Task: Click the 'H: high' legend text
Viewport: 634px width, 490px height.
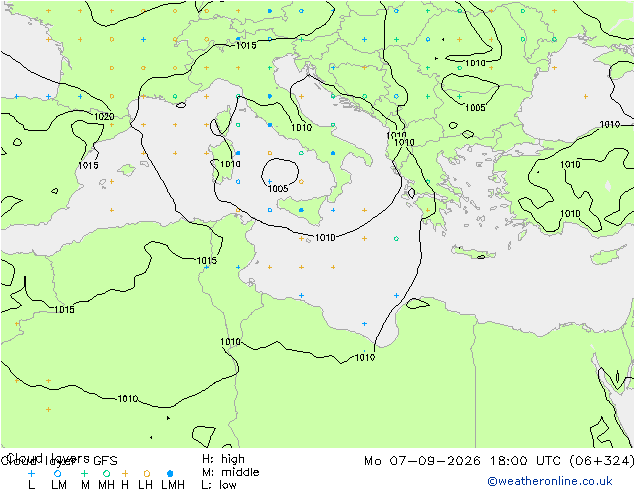Action: pyautogui.click(x=223, y=459)
